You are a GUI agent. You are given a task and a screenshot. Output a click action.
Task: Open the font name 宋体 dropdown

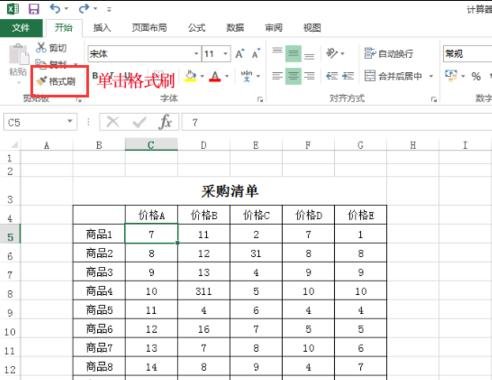pos(196,54)
